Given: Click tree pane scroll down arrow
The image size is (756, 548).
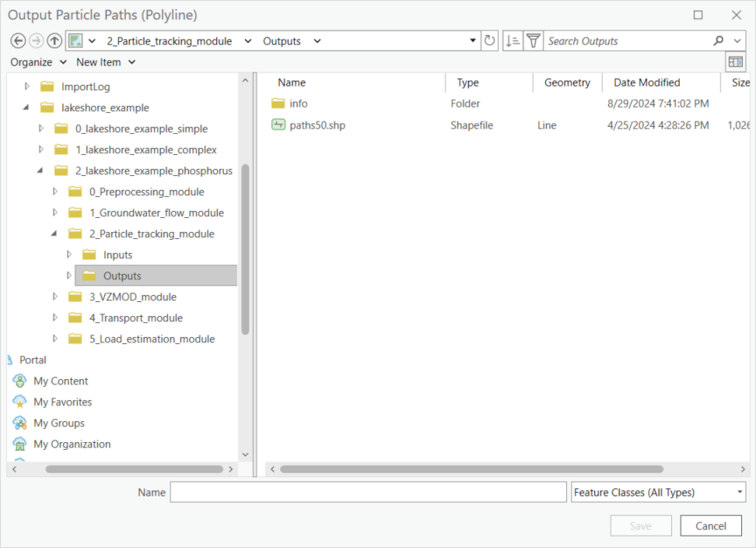Looking at the screenshot, I should (x=245, y=454).
